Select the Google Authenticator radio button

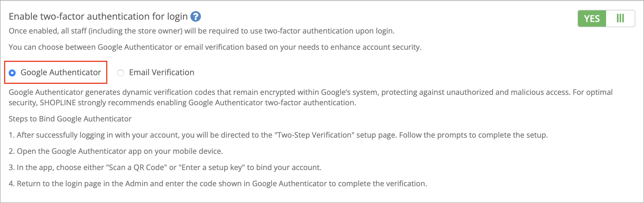[12, 73]
